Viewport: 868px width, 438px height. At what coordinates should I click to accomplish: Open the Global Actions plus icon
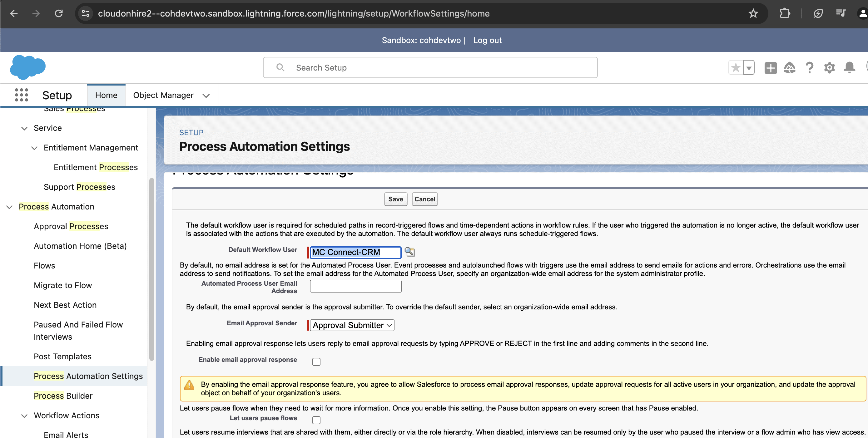[771, 68]
